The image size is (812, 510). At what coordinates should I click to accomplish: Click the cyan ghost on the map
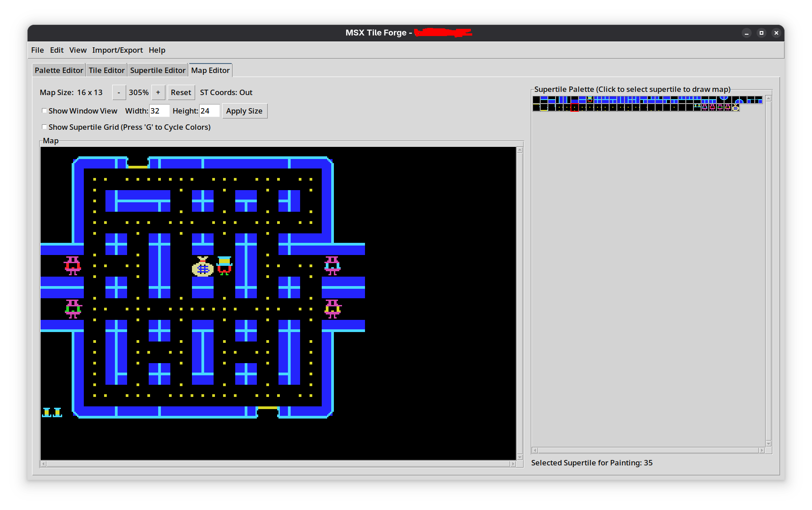(x=333, y=266)
